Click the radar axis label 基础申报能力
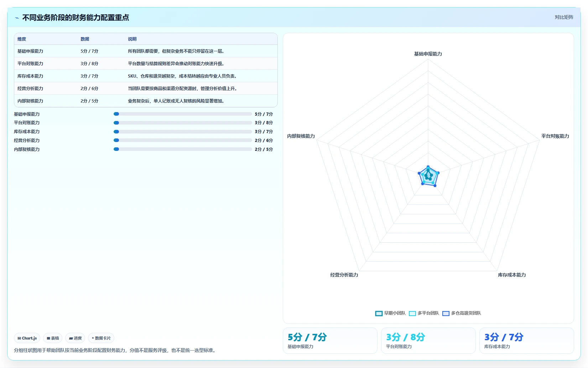Screen dimensions: 588x368 pyautogui.click(x=428, y=54)
